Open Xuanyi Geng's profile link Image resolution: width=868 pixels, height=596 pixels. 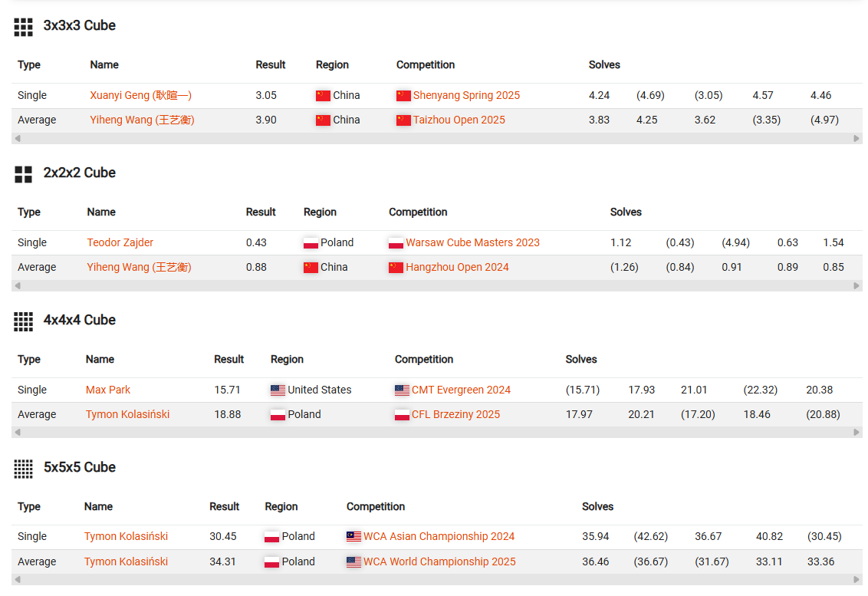140,95
